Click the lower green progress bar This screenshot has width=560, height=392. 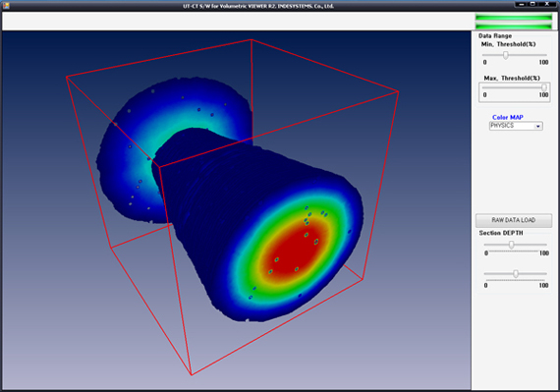tap(514, 26)
